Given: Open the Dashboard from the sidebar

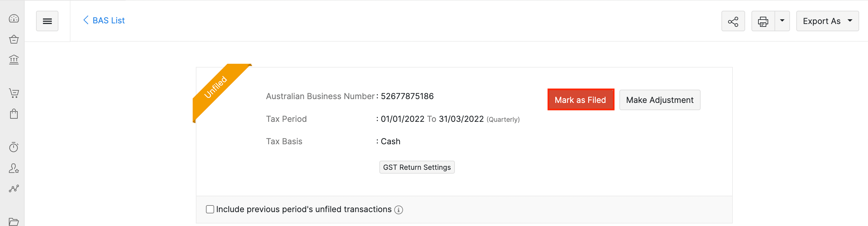Looking at the screenshot, I should (x=14, y=19).
